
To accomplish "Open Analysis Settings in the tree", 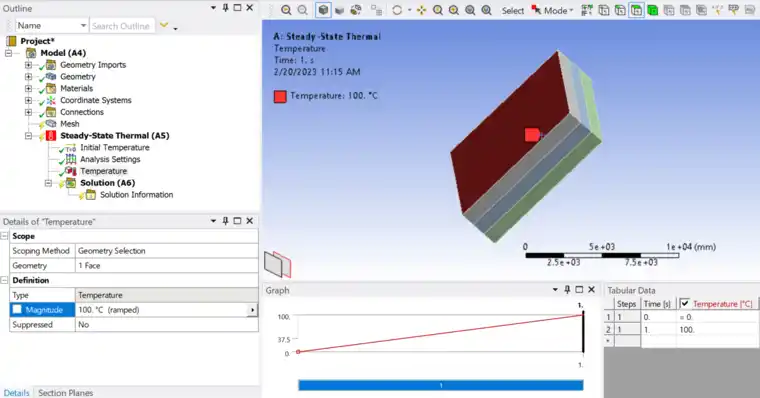I will 110,159.
